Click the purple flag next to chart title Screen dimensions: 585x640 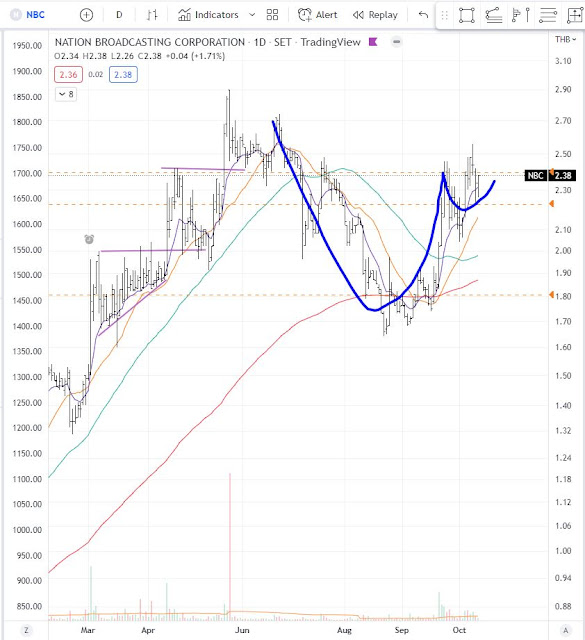coord(373,42)
